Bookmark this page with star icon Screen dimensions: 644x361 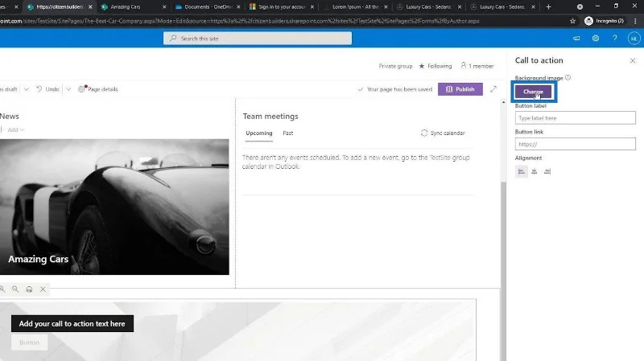[x=572, y=21]
